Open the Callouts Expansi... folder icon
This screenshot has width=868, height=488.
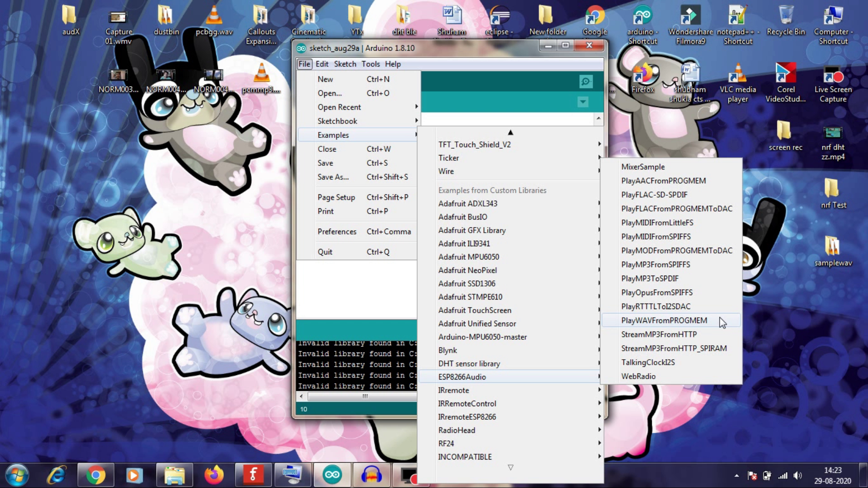tap(261, 25)
